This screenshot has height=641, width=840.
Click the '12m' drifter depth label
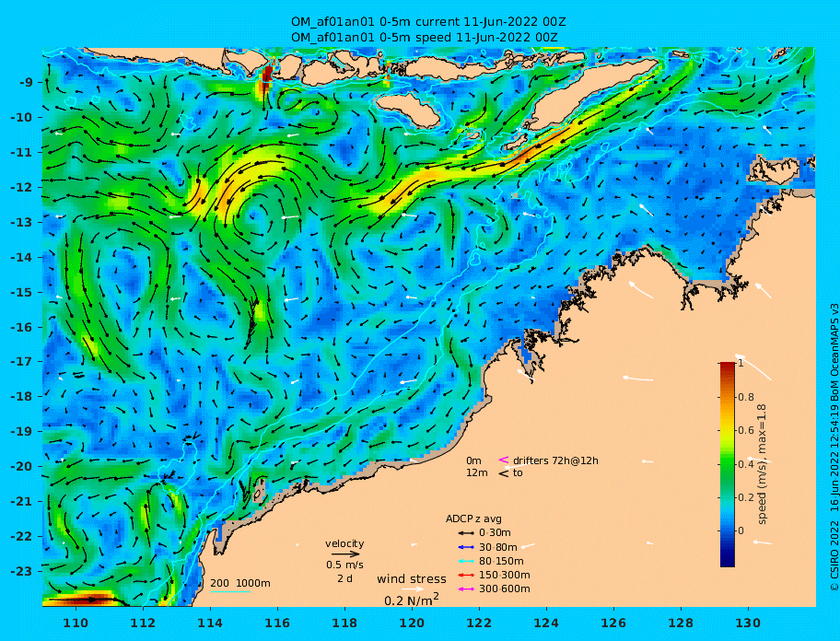pos(477,472)
